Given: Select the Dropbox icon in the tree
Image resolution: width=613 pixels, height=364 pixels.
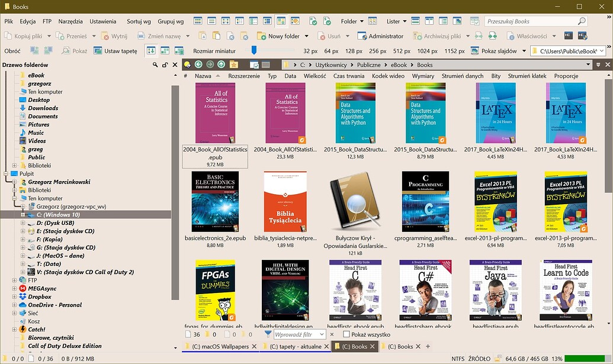Looking at the screenshot, I should [x=23, y=297].
